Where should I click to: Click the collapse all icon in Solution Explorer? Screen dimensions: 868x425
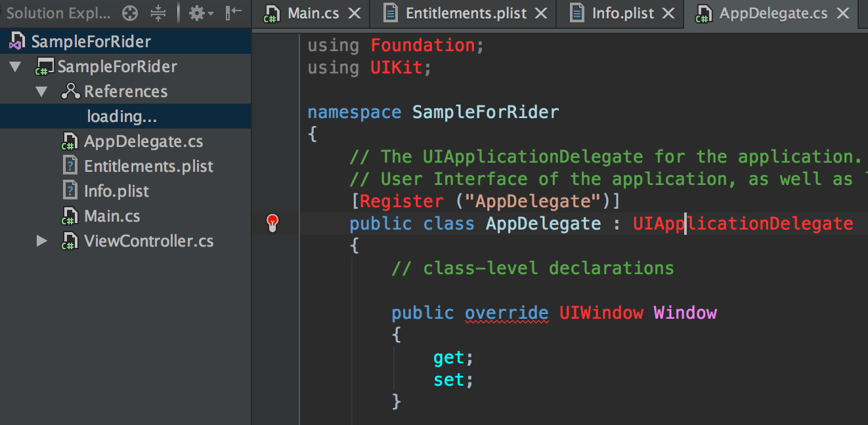pos(158,13)
